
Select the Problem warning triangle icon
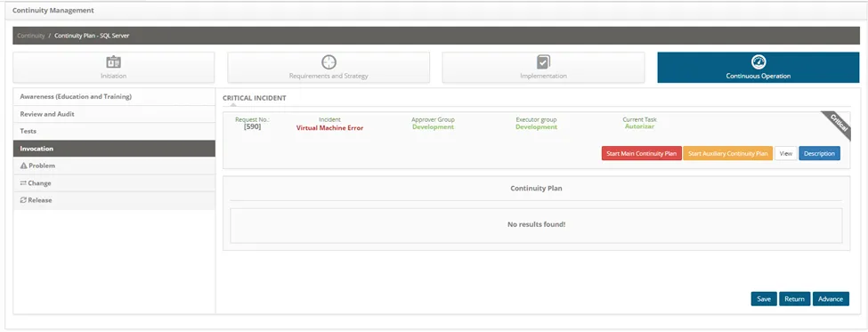[23, 166]
